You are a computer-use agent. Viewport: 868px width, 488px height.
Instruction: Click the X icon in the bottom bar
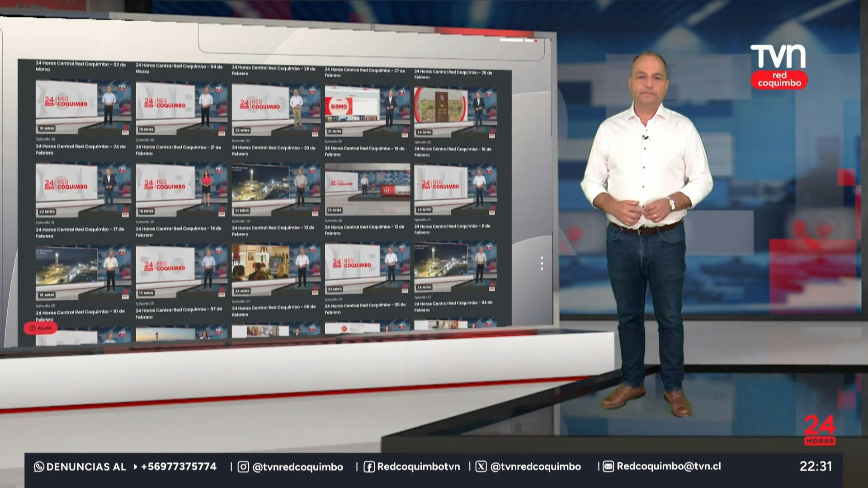[481, 466]
